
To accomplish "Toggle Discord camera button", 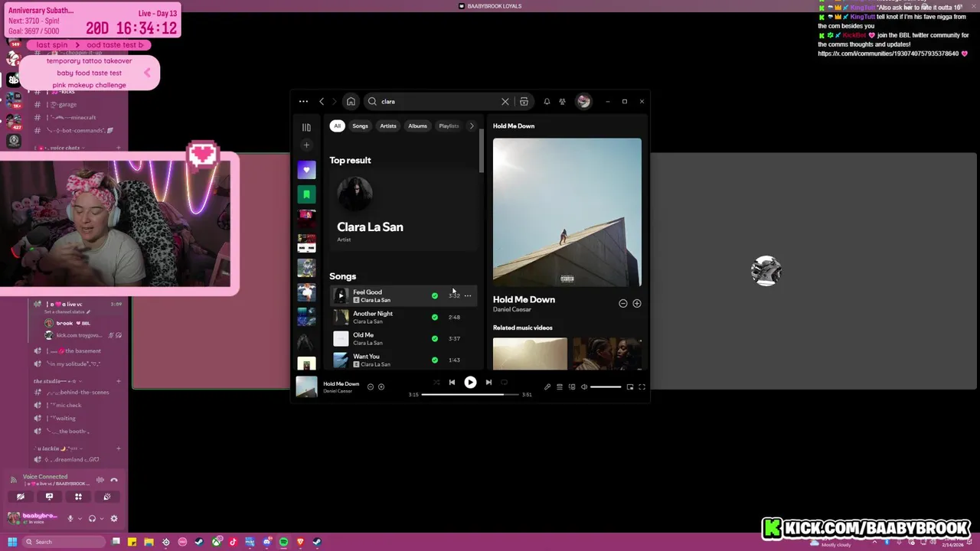I will click(21, 497).
